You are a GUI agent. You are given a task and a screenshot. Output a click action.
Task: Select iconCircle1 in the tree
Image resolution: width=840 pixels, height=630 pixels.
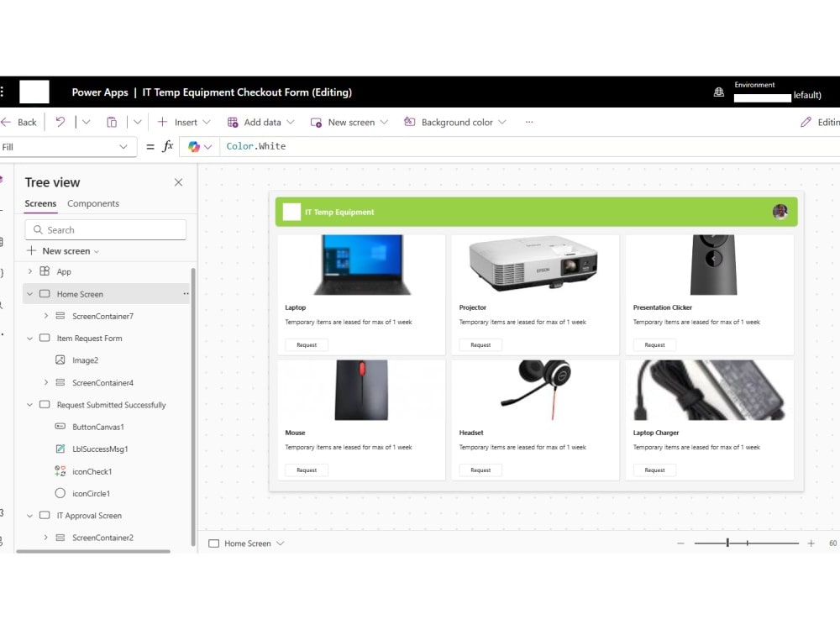tap(91, 493)
